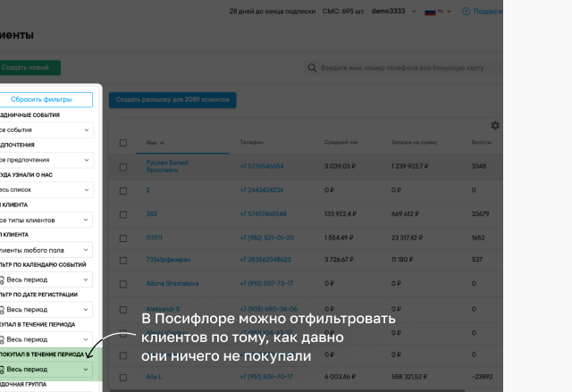The image size is (572, 392).
Task: Select checkbox for client 283
Action: pos(123,214)
